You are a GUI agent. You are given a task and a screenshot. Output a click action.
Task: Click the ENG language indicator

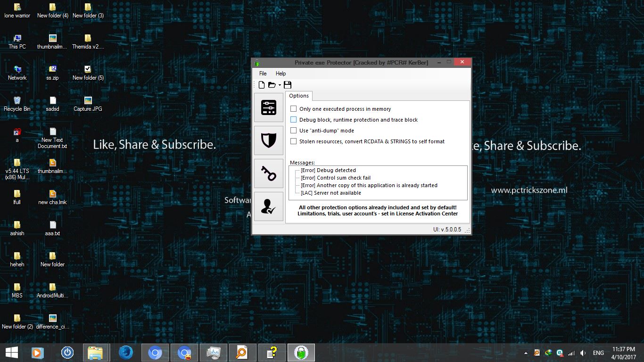point(598,353)
